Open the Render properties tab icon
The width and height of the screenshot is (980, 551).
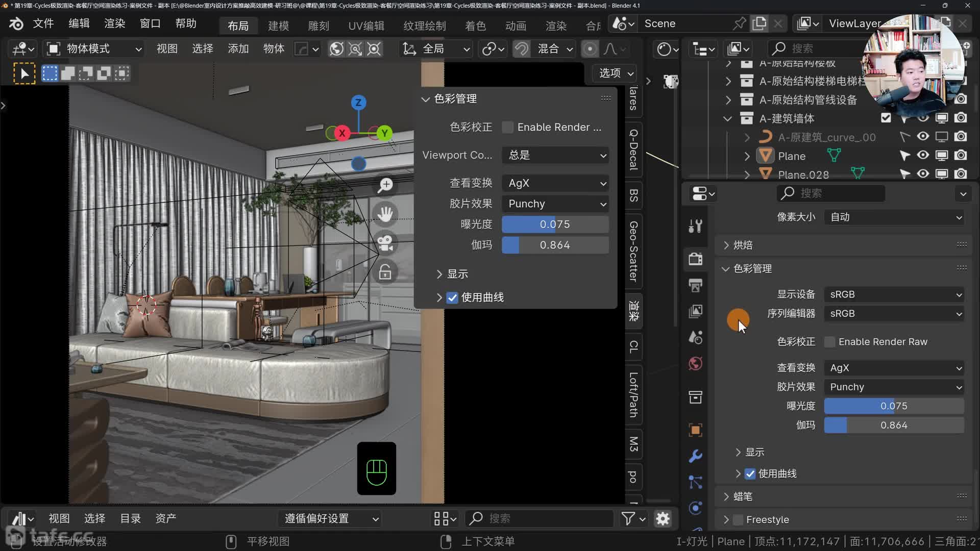[x=695, y=259]
